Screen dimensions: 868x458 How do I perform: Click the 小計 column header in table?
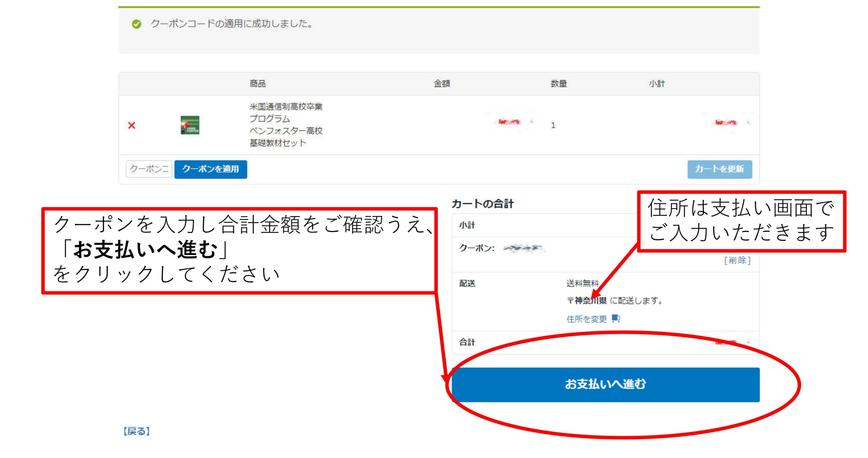pos(657,83)
